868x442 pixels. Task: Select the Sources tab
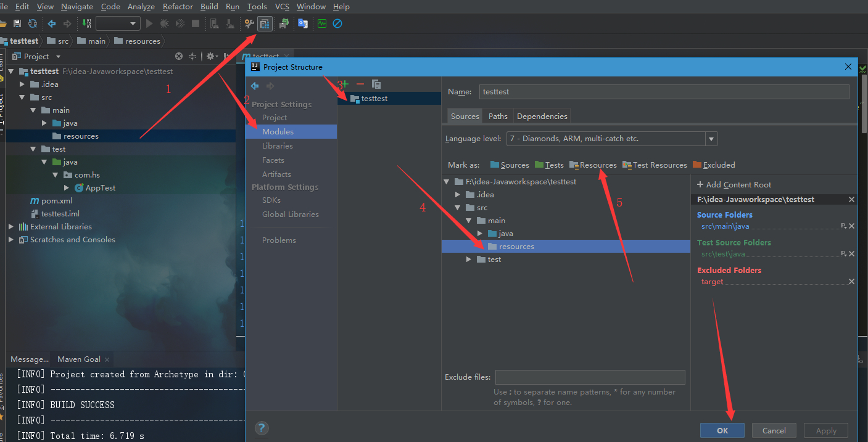click(465, 116)
